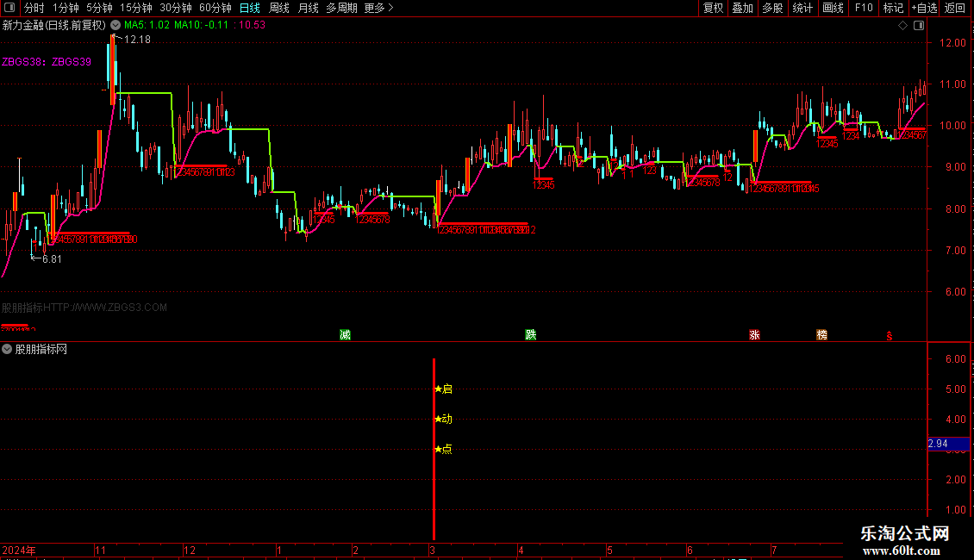Select the 60分钟 period tab
This screenshot has height=560, width=974.
[215, 8]
